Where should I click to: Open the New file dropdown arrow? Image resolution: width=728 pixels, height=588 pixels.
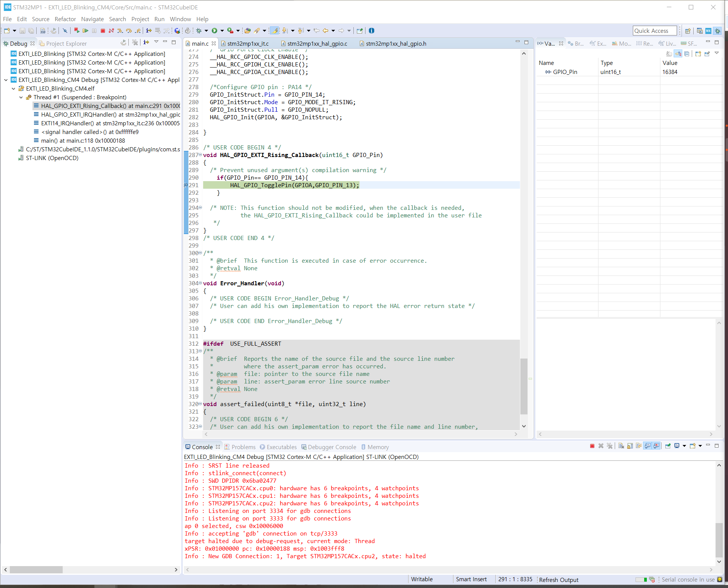coord(14,31)
